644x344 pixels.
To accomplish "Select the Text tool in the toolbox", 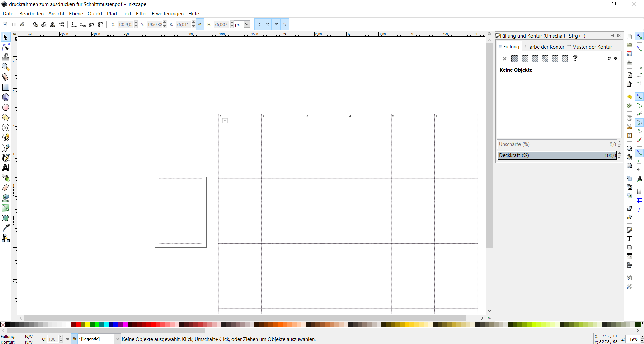I will [6, 168].
